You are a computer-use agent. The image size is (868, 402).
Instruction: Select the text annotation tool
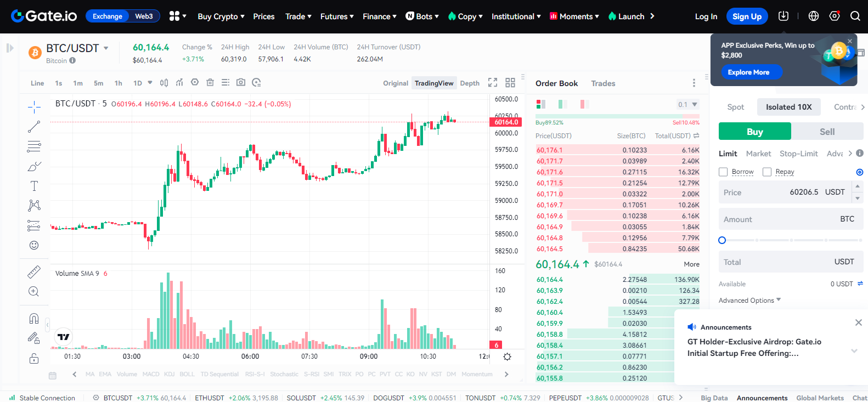point(34,186)
